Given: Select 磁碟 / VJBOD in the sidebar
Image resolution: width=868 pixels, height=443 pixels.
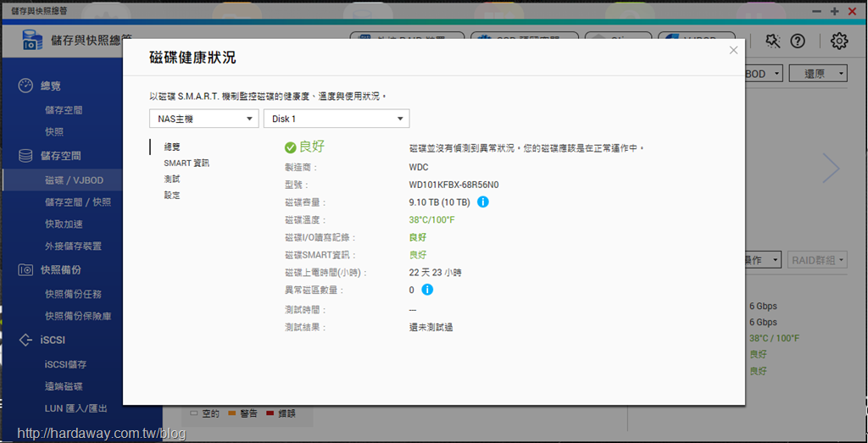Looking at the screenshot, I should 74,180.
